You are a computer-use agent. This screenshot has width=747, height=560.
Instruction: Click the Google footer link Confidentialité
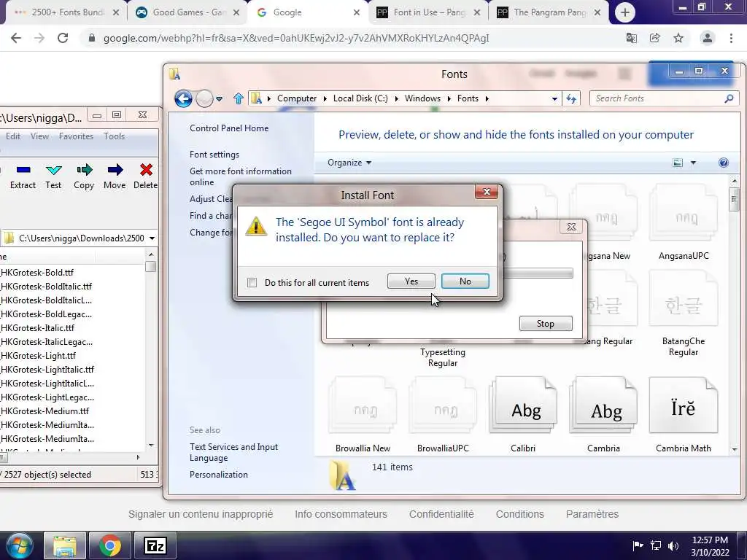click(x=441, y=514)
